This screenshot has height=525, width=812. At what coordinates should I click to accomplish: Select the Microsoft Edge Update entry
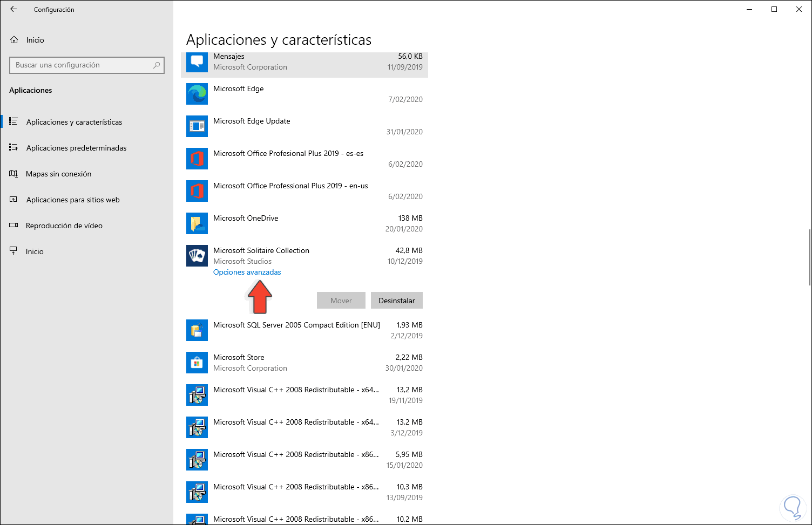coord(304,126)
